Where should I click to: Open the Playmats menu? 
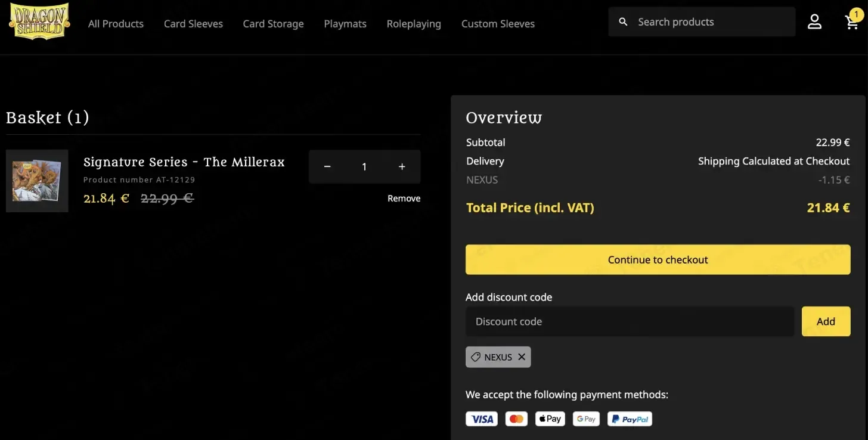click(x=345, y=24)
